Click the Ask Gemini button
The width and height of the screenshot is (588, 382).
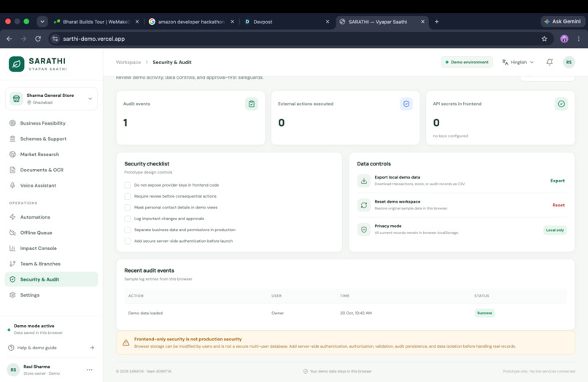point(562,22)
